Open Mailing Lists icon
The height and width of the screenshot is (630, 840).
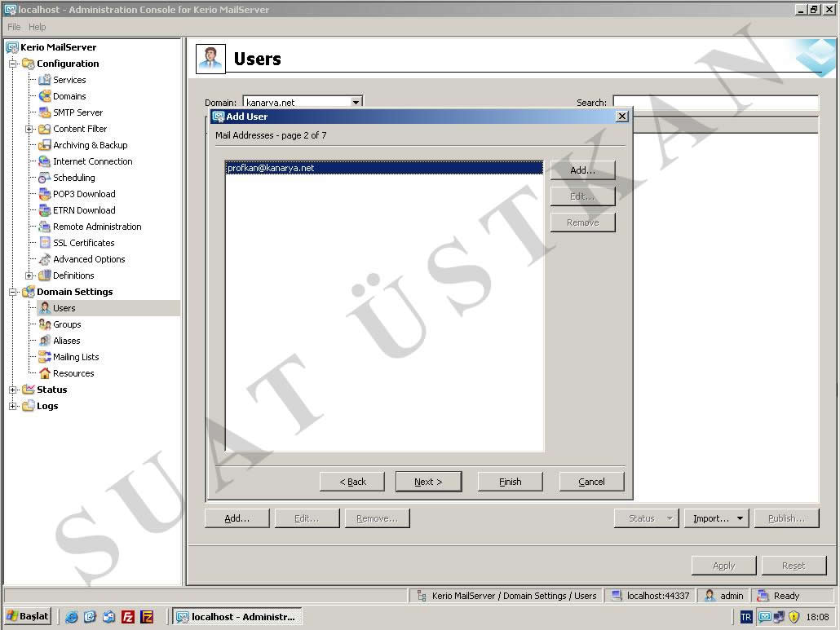pyautogui.click(x=45, y=357)
